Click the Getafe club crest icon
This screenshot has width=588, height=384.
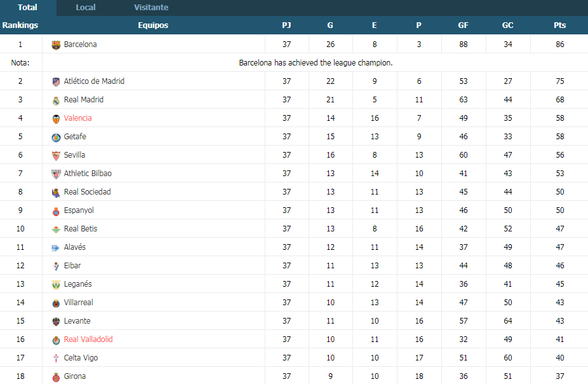pyautogui.click(x=56, y=137)
